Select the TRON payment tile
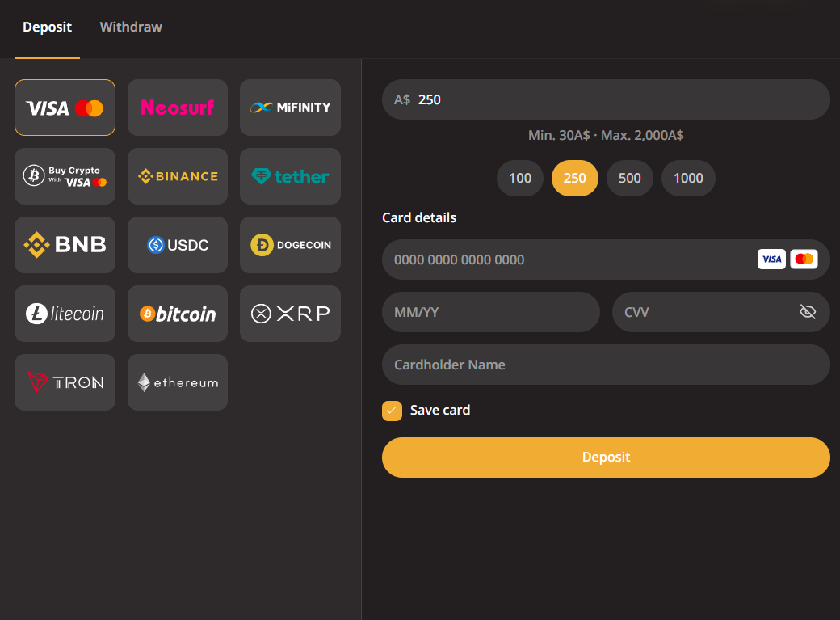 [x=65, y=382]
